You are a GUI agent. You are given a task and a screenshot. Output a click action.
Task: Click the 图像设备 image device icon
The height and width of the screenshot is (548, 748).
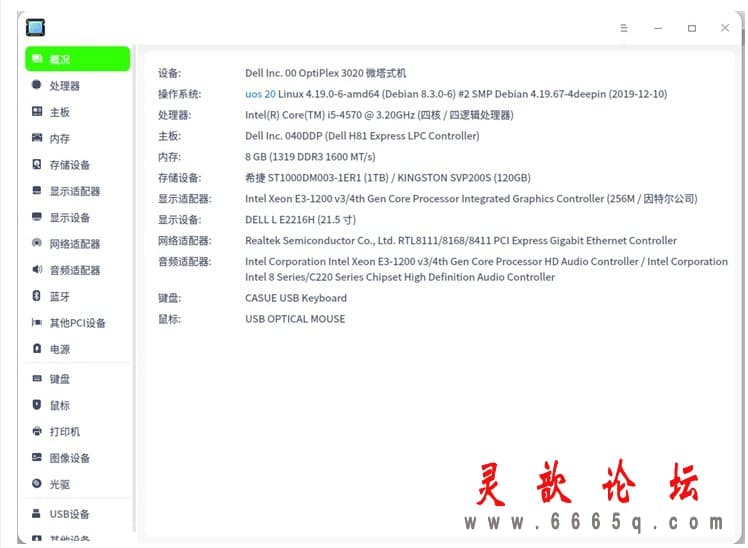click(x=37, y=457)
